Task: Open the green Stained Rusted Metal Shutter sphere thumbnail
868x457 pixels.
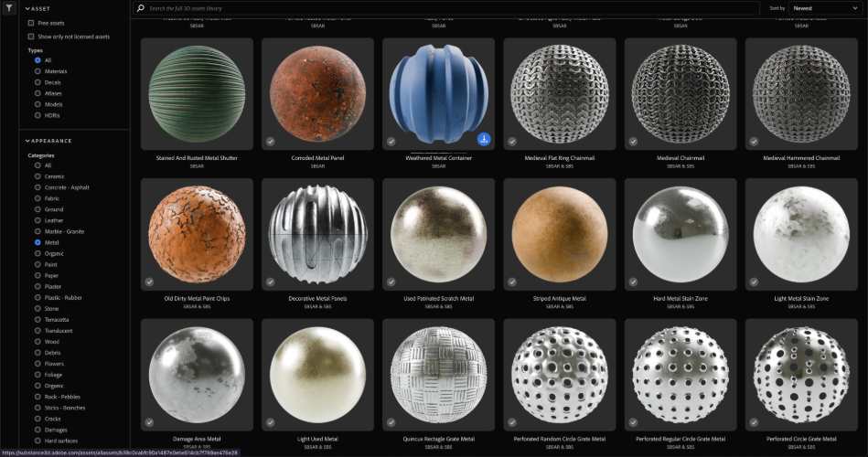Action: pos(197,94)
